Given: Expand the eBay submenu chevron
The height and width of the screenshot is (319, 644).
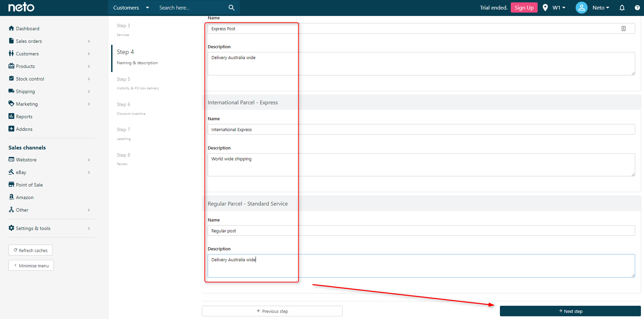Looking at the screenshot, I should [89, 172].
